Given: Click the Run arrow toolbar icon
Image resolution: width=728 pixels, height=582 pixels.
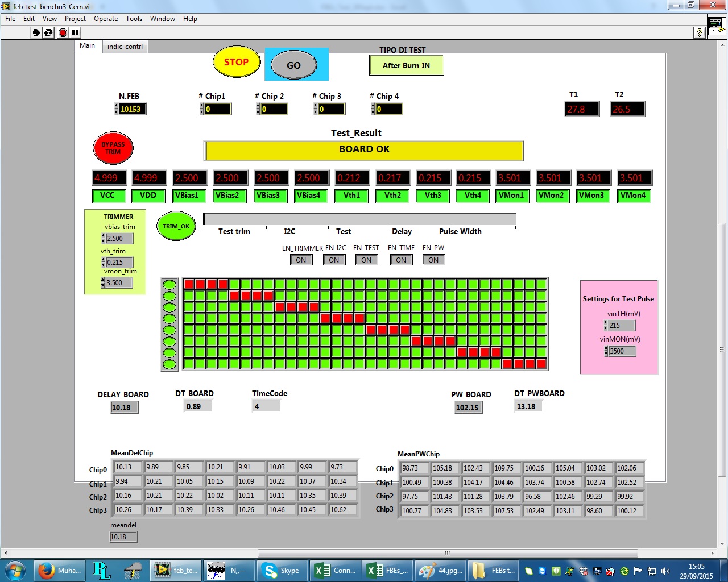Looking at the screenshot, I should [x=36, y=32].
